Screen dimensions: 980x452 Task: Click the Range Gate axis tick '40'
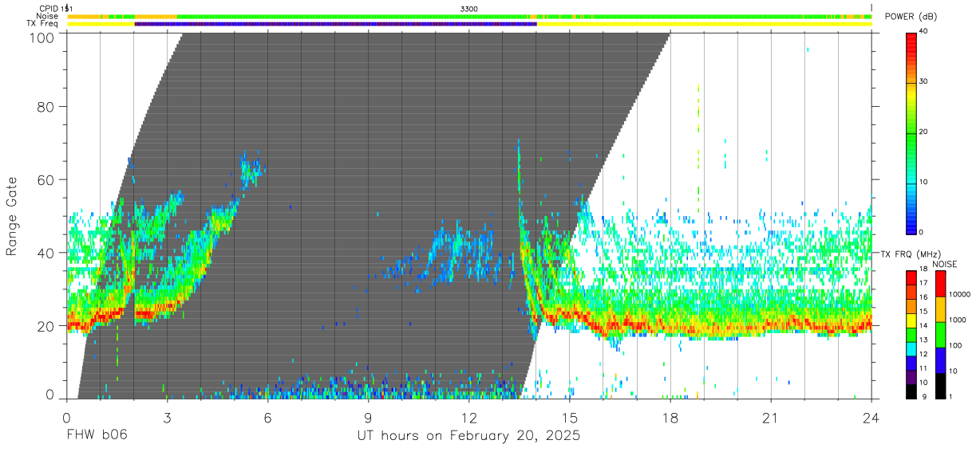(46, 253)
